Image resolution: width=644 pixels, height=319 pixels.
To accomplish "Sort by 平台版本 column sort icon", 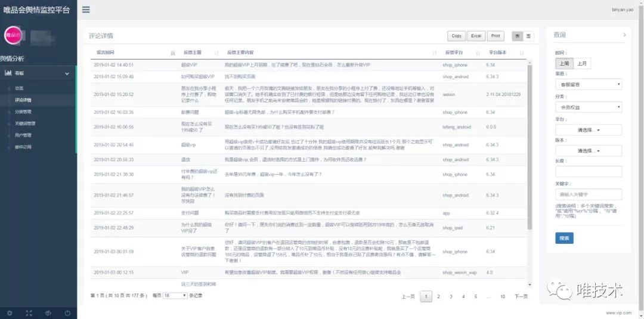I will [522, 53].
